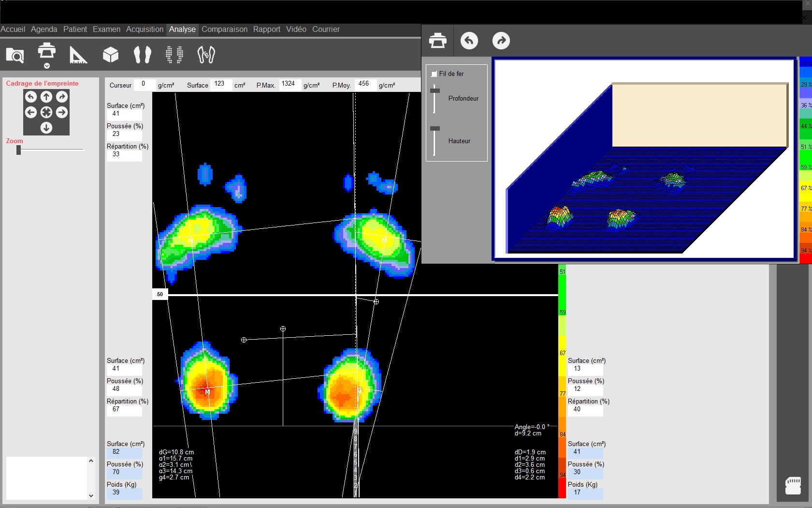The height and width of the screenshot is (508, 812).
Task: Go to the Rapport tab
Action: (266, 29)
